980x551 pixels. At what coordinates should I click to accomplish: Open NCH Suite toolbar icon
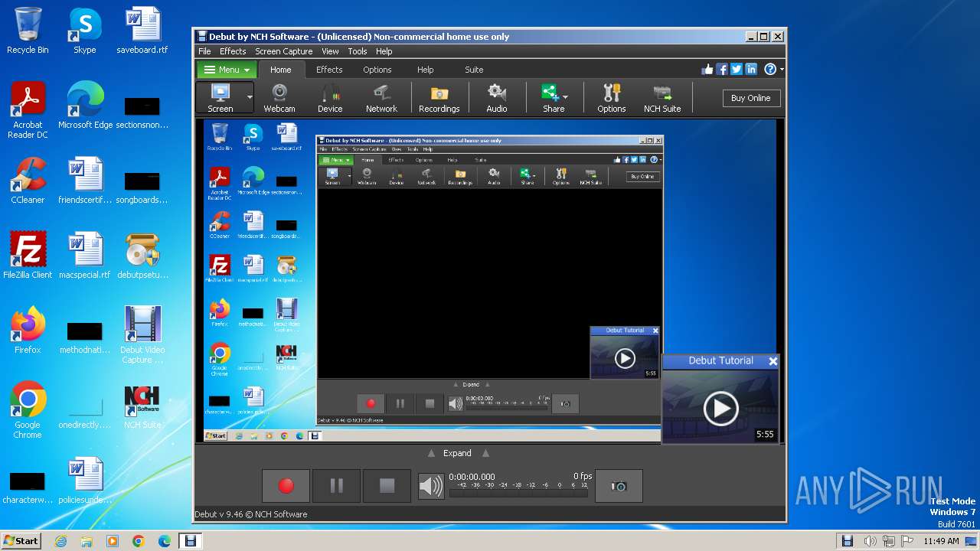coord(662,98)
